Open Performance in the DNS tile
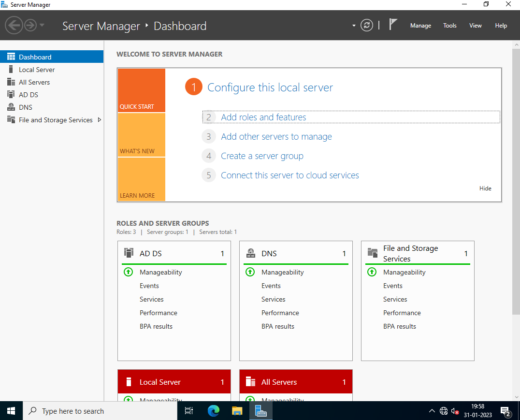The height and width of the screenshot is (420, 520). (280, 313)
